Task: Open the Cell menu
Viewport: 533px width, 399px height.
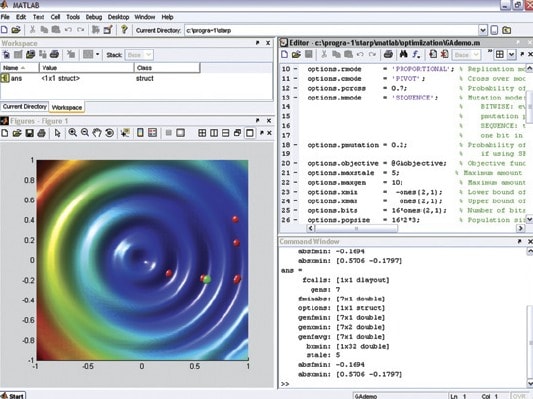Action: (55, 17)
